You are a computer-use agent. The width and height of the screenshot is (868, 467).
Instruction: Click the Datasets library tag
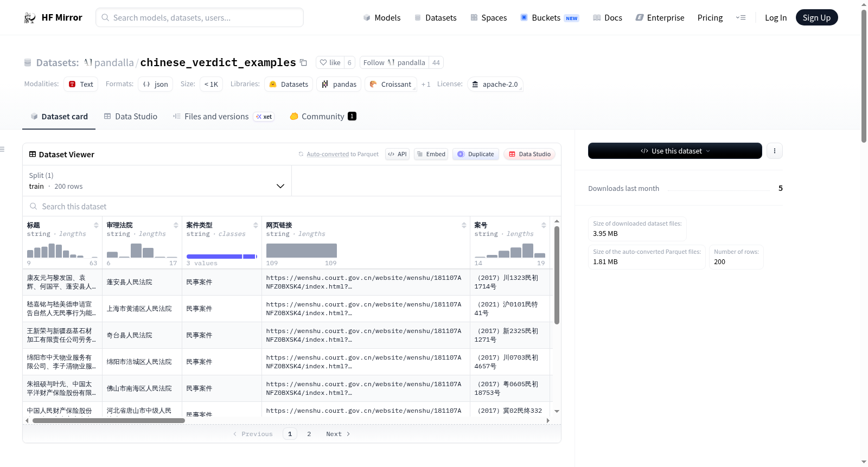(289, 84)
